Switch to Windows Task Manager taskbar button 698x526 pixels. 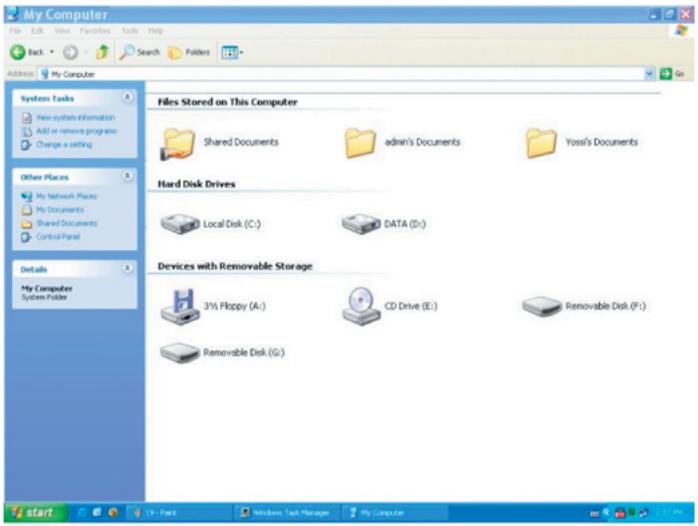[x=286, y=513]
